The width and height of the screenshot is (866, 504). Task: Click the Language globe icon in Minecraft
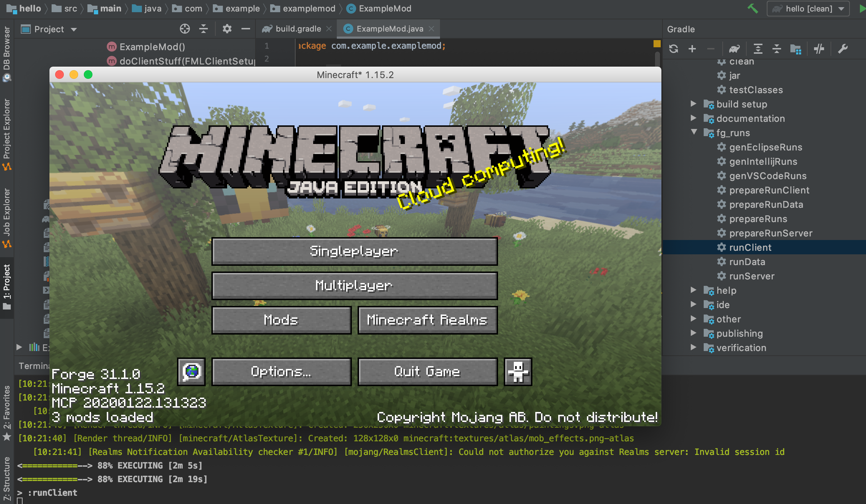click(191, 371)
